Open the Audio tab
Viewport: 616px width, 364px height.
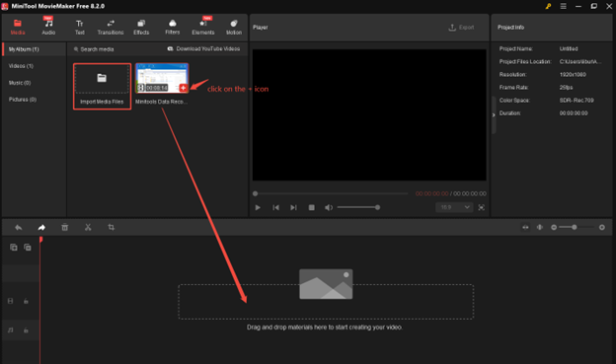(x=48, y=27)
